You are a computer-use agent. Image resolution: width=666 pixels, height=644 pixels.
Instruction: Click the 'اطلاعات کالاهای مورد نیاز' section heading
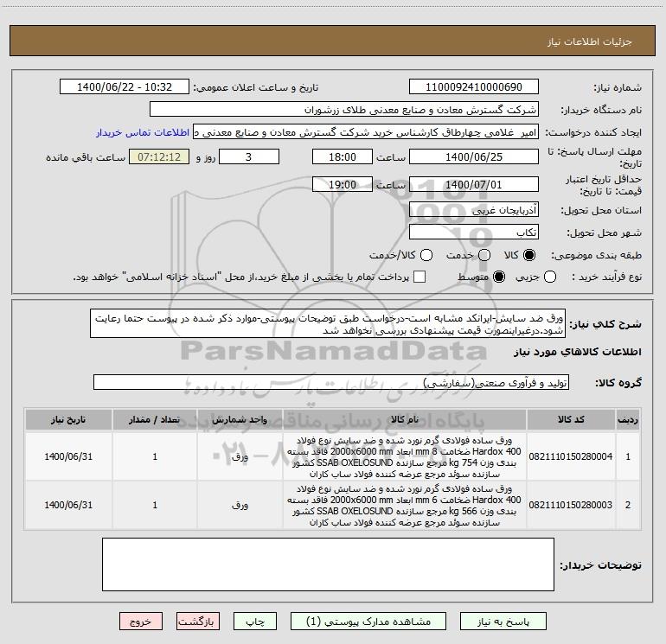point(577,352)
